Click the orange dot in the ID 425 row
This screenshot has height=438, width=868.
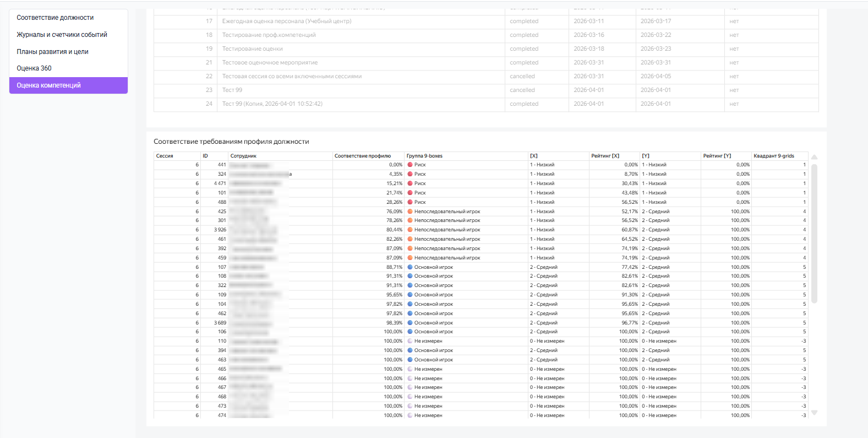coord(410,212)
